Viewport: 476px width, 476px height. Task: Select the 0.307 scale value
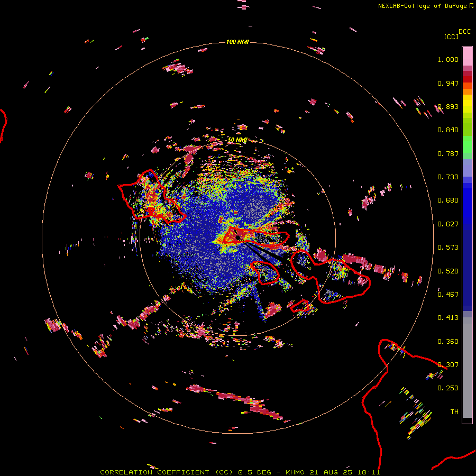(448, 365)
